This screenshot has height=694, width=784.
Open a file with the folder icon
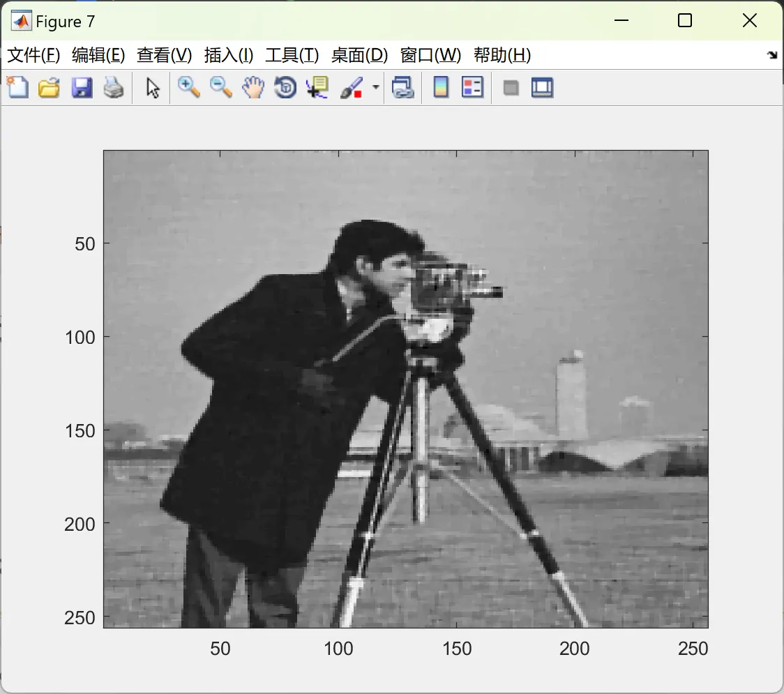[x=49, y=87]
